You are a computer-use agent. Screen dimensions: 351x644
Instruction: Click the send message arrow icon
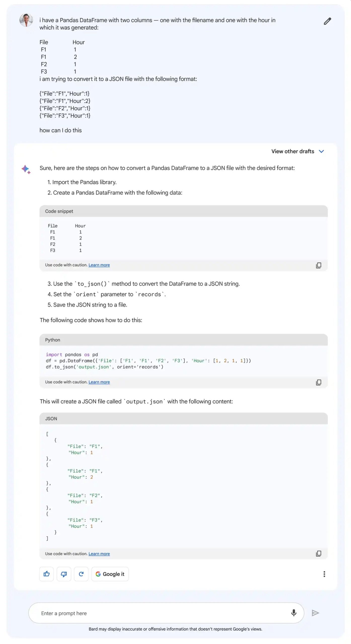(x=315, y=613)
